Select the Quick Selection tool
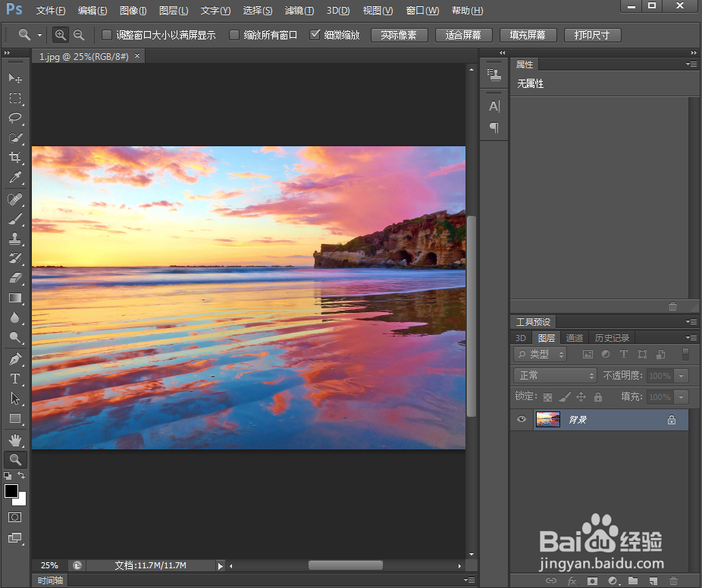Image resolution: width=702 pixels, height=588 pixels. coord(15,137)
